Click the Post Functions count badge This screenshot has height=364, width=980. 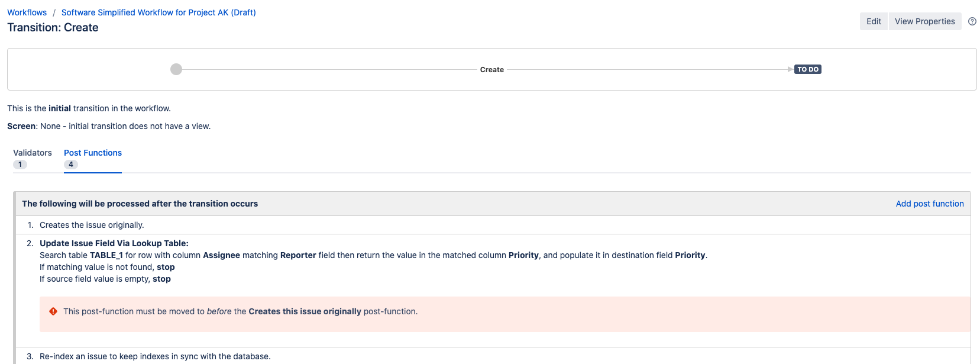coord(71,165)
